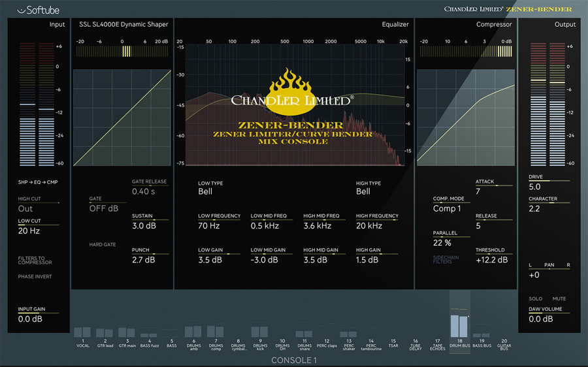Click HIGH MID GAIN 3.5 dB value
588x367 pixels.
tap(316, 260)
